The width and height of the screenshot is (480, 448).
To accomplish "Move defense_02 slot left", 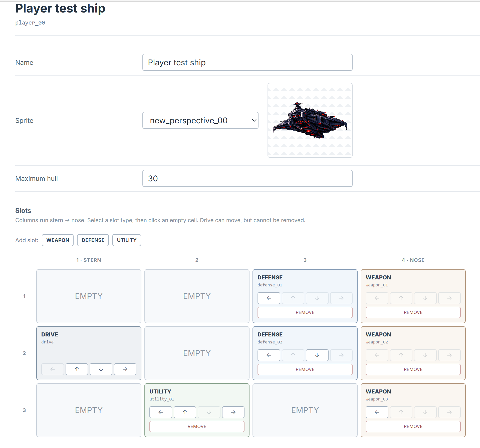I will [269, 355].
